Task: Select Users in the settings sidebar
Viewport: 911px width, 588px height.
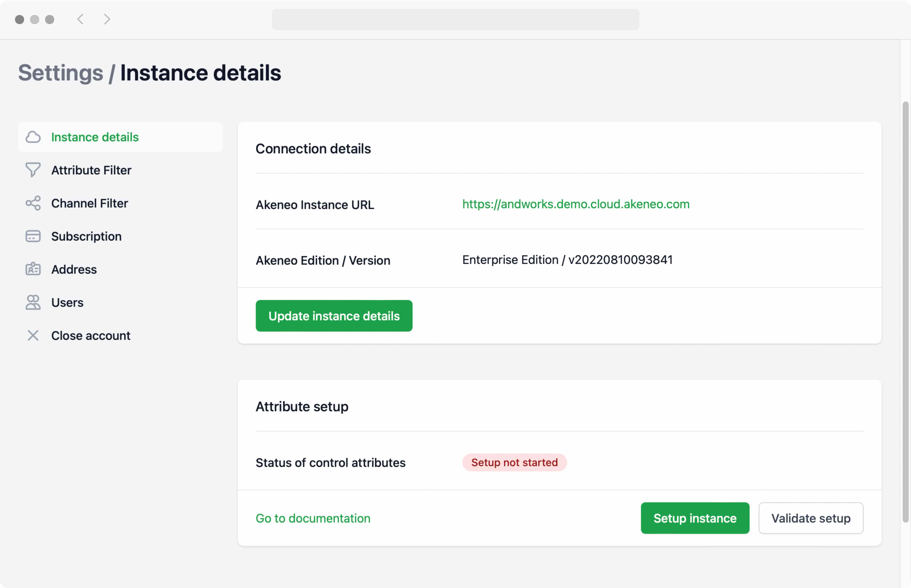Action: coord(67,302)
